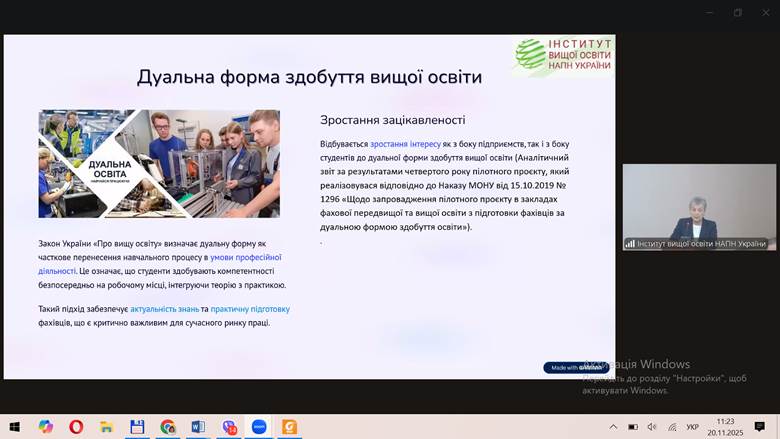Switch input language via УКР indicator
The height and width of the screenshot is (439, 780).
tap(693, 427)
